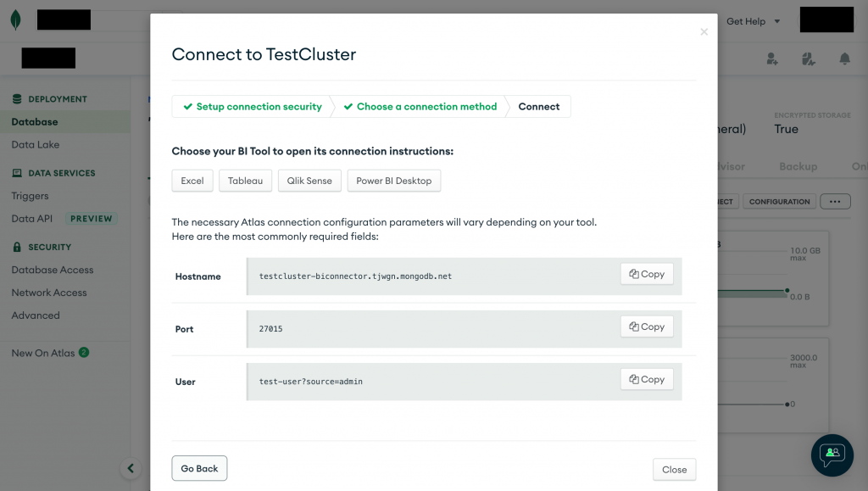The height and width of the screenshot is (491, 868).
Task: Click the MongoDB leaf logo
Action: [x=16, y=20]
